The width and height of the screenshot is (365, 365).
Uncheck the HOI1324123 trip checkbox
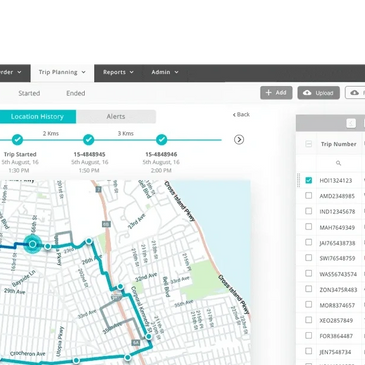coord(309,180)
